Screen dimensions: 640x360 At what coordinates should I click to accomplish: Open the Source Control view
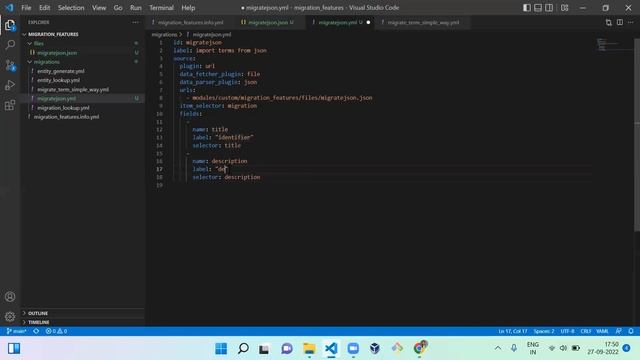pyautogui.click(x=10, y=65)
